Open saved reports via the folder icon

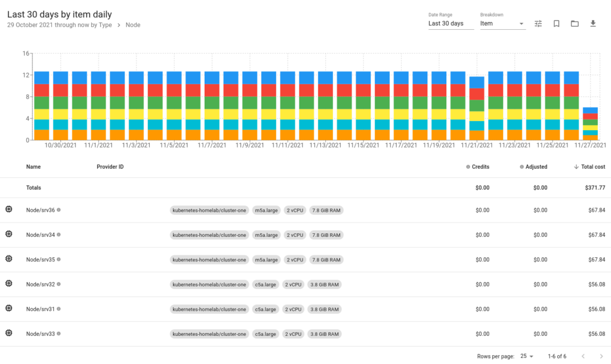pyautogui.click(x=575, y=24)
